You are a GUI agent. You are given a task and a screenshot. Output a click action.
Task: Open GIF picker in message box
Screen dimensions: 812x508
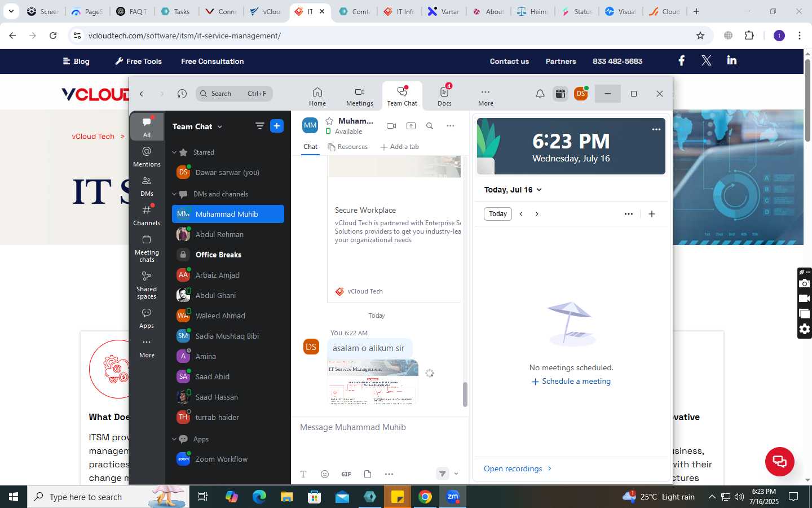coord(346,474)
